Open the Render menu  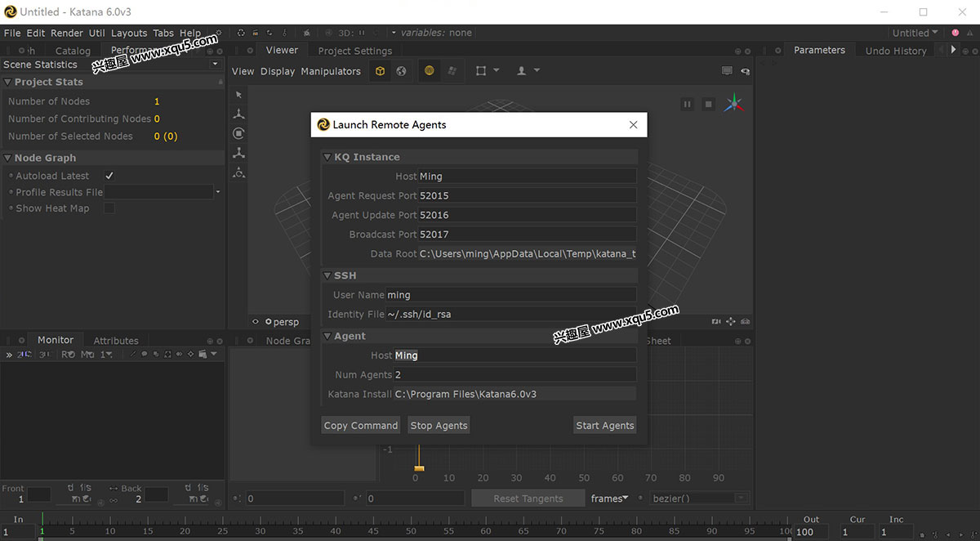67,33
